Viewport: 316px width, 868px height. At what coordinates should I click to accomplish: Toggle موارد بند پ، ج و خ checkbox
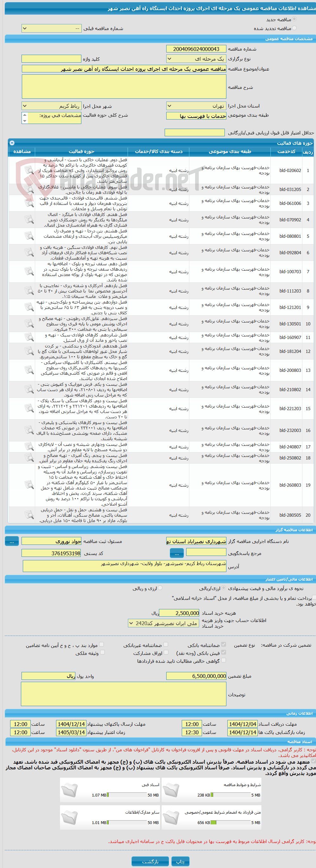(101, 645)
